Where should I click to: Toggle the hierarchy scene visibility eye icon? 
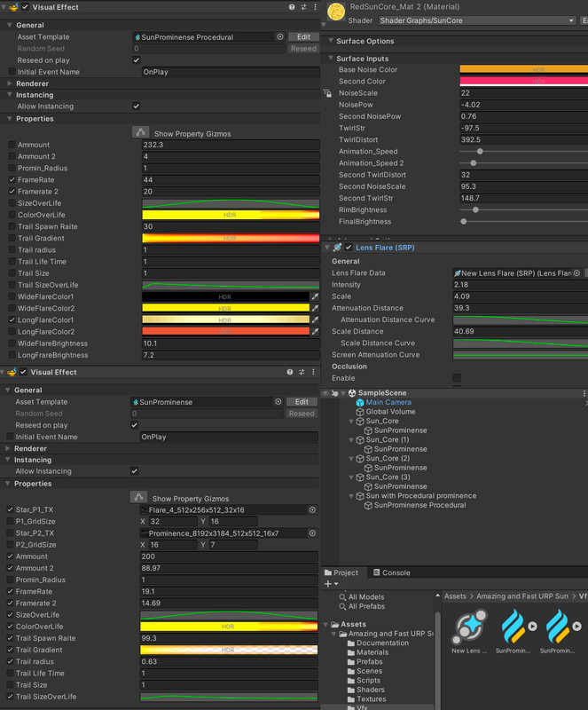[x=325, y=393]
